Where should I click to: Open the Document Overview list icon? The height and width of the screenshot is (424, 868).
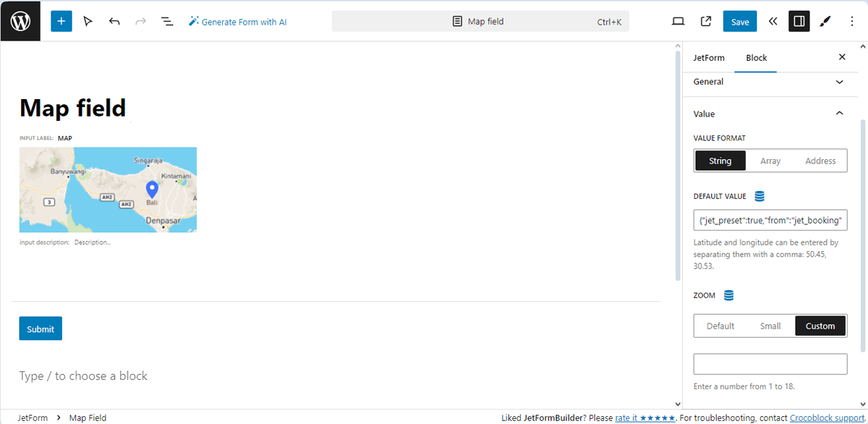click(x=167, y=21)
